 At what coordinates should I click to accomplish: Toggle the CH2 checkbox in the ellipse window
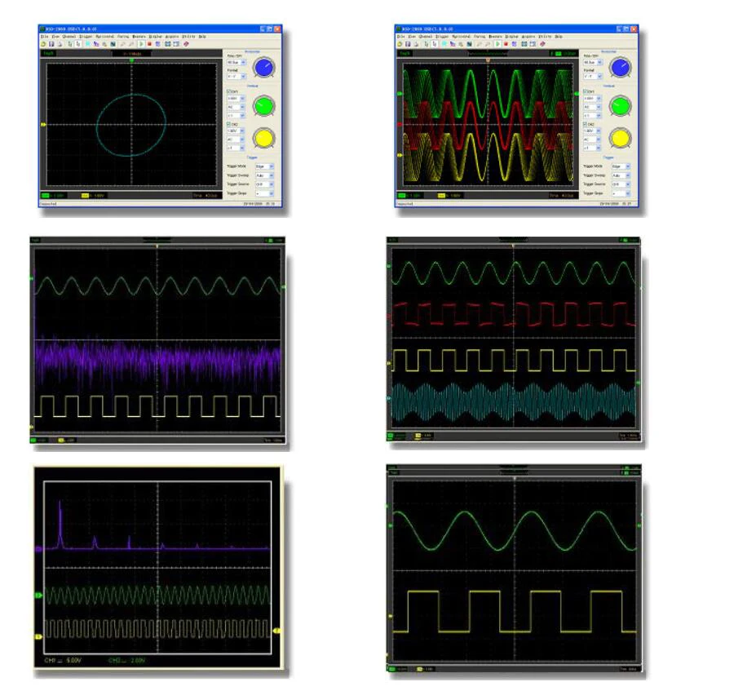pyautogui.click(x=228, y=125)
